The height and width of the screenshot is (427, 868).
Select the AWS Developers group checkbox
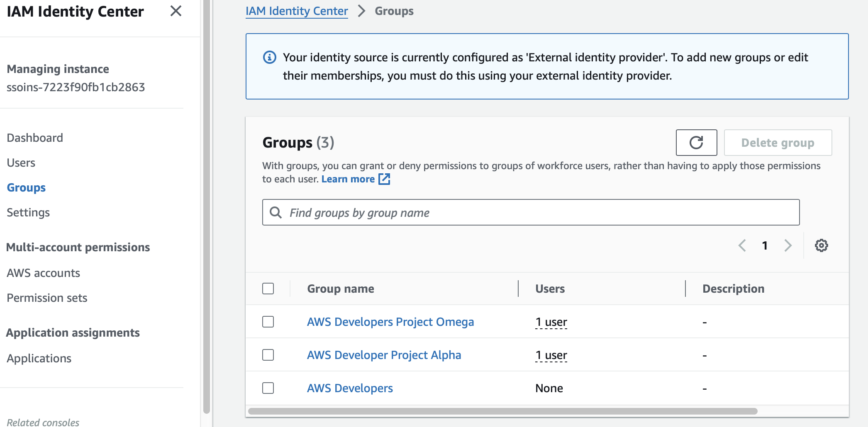click(x=268, y=388)
